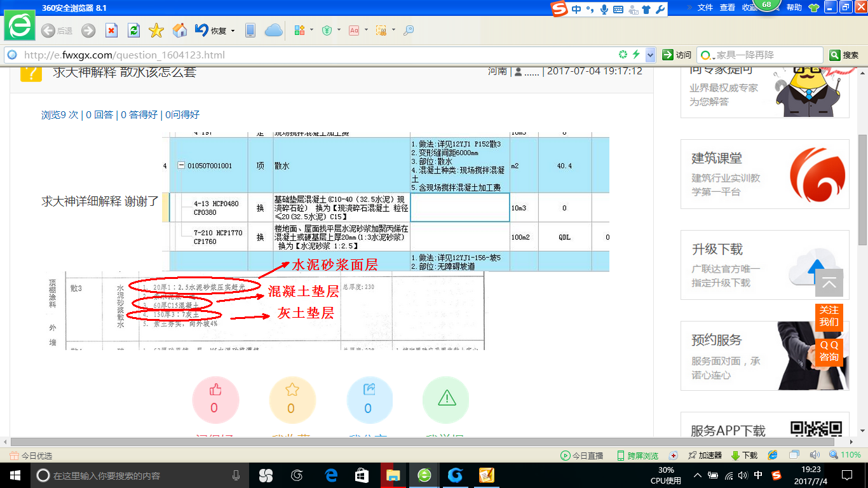Screen dimensions: 868x488
Task: Click the screenshot scissors icon
Action: tap(381, 30)
